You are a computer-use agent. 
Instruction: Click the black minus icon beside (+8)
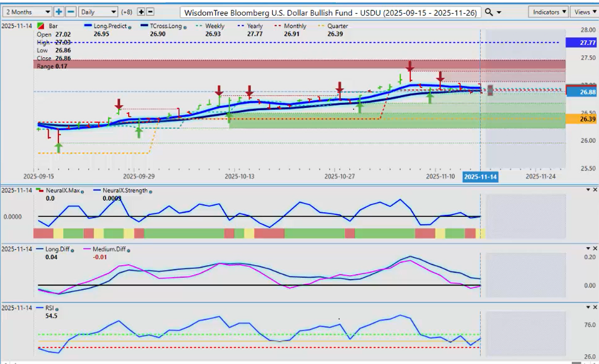(x=150, y=12)
